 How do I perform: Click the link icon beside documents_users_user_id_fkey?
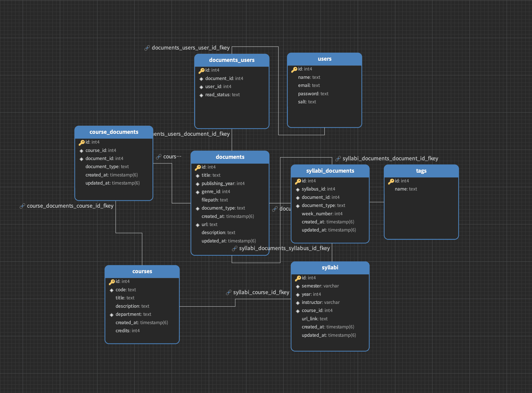pos(147,48)
